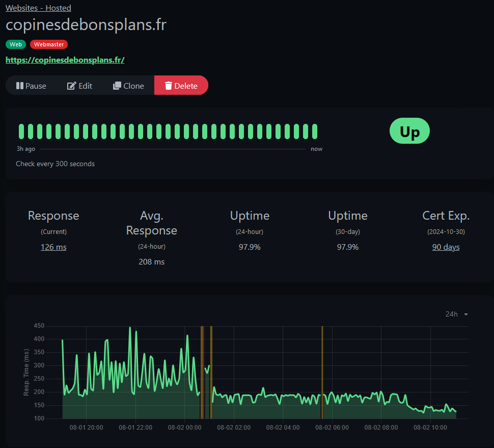The image size is (494, 448).
Task: Click the 'Resp. Time (ms)' axis title
Action: pos(26,372)
